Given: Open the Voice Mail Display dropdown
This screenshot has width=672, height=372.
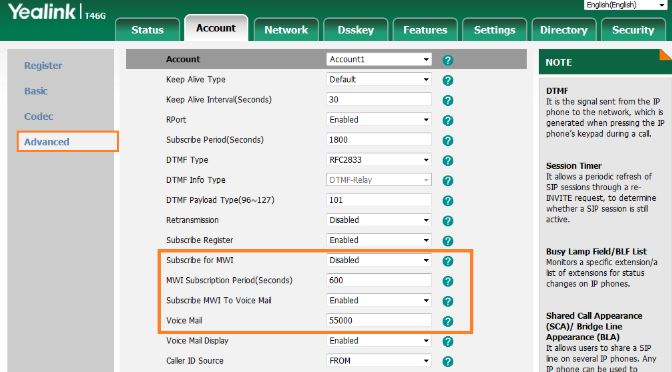Looking at the screenshot, I should click(x=379, y=341).
